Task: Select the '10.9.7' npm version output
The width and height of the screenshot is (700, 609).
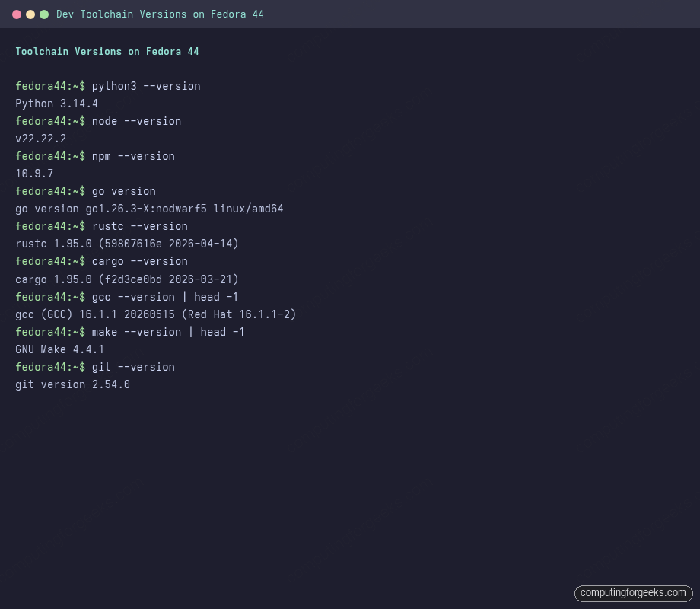Action: (x=34, y=174)
